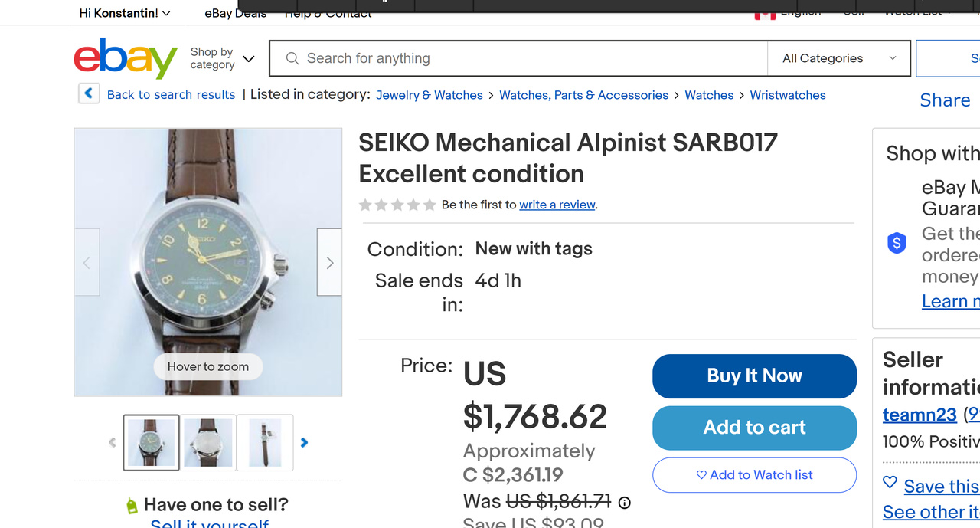Open eBay Deals in top bar
This screenshot has height=528, width=980.
click(x=236, y=13)
